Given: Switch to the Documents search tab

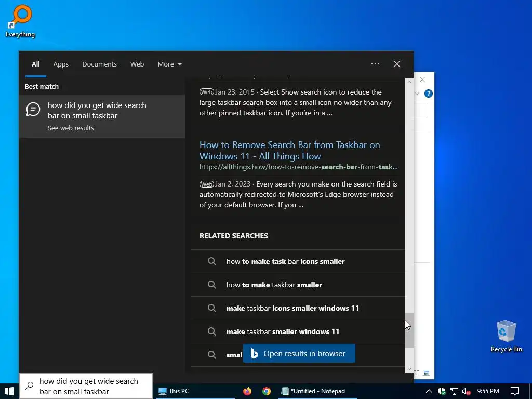Looking at the screenshot, I should tap(99, 64).
